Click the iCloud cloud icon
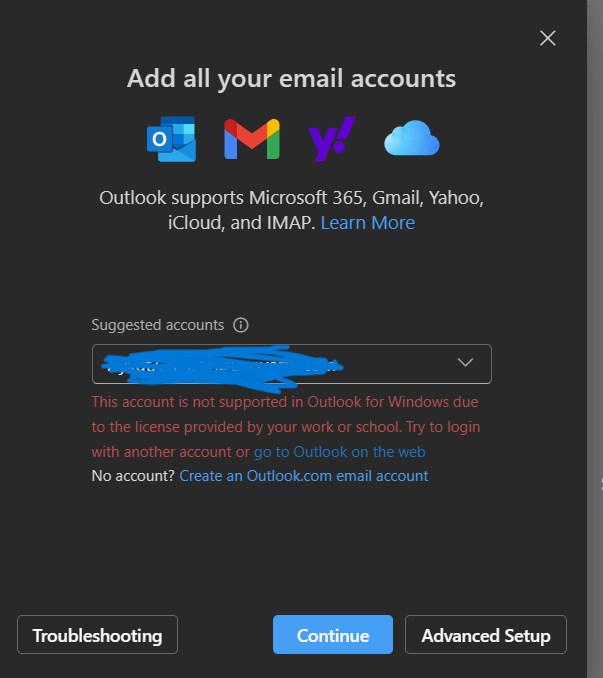 pos(412,138)
